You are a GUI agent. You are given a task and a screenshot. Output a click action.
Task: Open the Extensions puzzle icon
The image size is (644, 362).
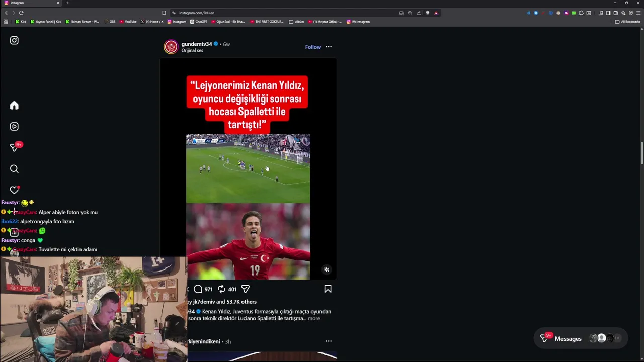click(581, 13)
